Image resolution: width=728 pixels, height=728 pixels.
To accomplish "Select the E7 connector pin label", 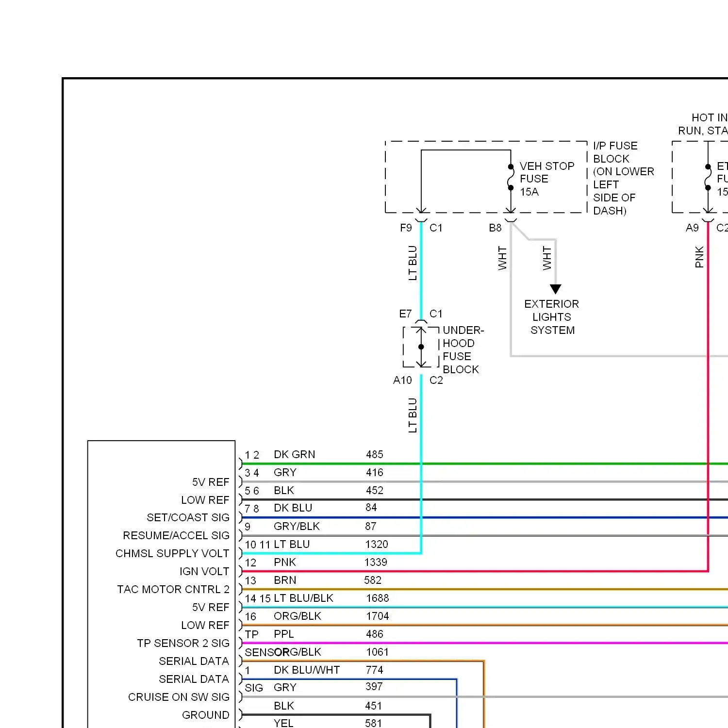I will tap(405, 314).
